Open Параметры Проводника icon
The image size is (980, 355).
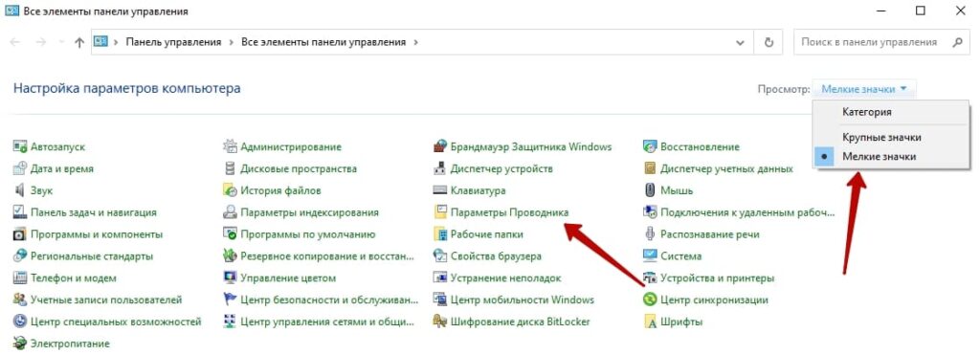(x=440, y=212)
